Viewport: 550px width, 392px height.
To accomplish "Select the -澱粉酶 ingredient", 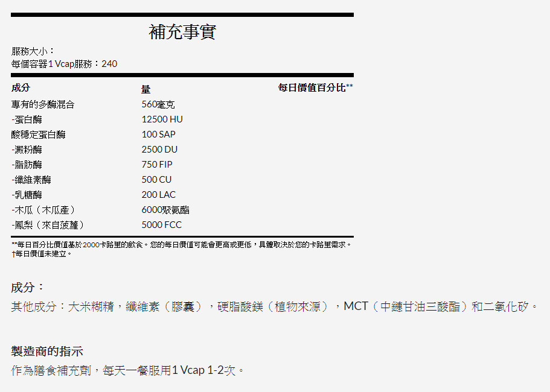I will pyautogui.click(x=27, y=150).
